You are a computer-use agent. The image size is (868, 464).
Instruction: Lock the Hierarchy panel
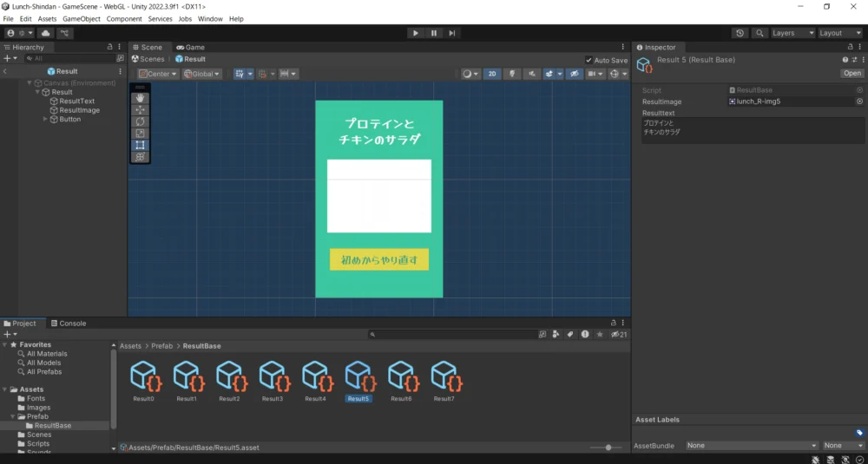click(x=109, y=47)
